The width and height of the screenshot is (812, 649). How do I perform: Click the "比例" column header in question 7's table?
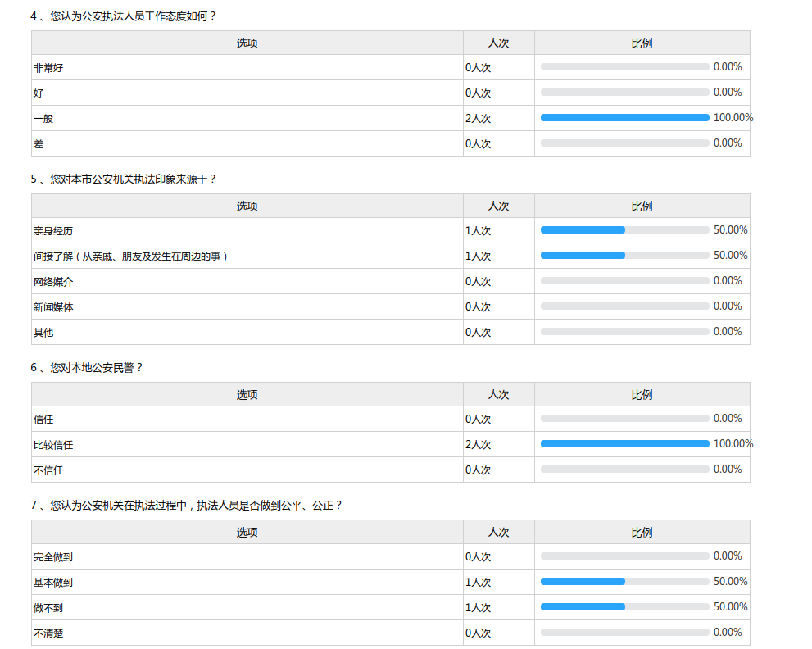coord(642,533)
